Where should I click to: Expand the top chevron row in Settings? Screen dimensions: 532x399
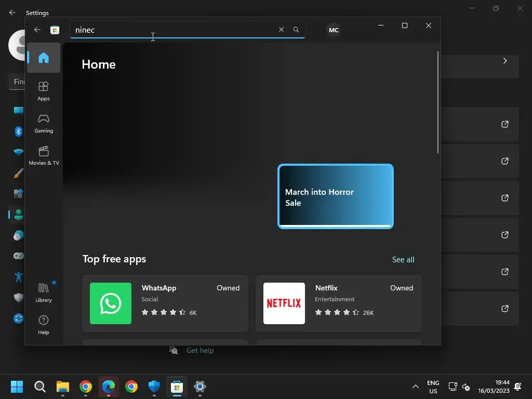point(505,61)
